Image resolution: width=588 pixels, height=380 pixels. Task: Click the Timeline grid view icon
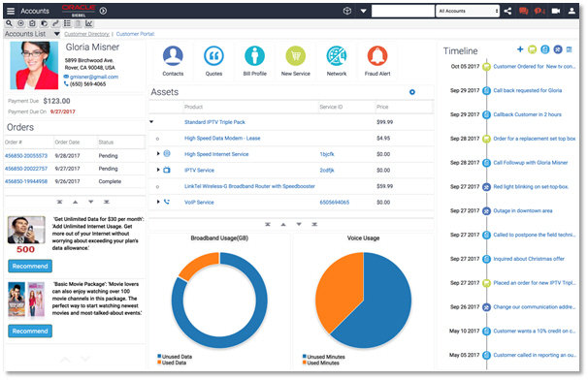click(570, 49)
